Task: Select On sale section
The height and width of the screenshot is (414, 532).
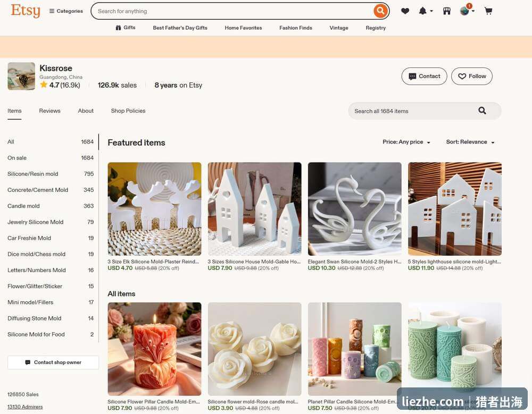Action: (x=51, y=158)
